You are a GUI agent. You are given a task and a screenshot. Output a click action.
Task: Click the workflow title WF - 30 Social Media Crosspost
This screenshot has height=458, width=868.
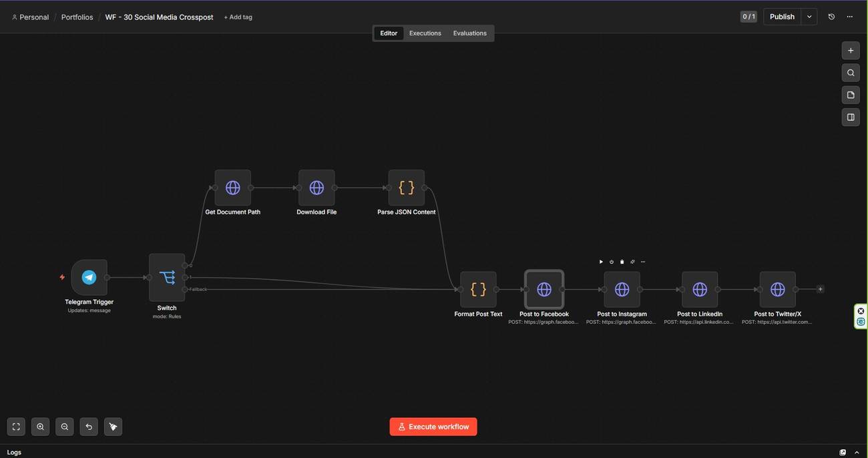click(x=159, y=17)
